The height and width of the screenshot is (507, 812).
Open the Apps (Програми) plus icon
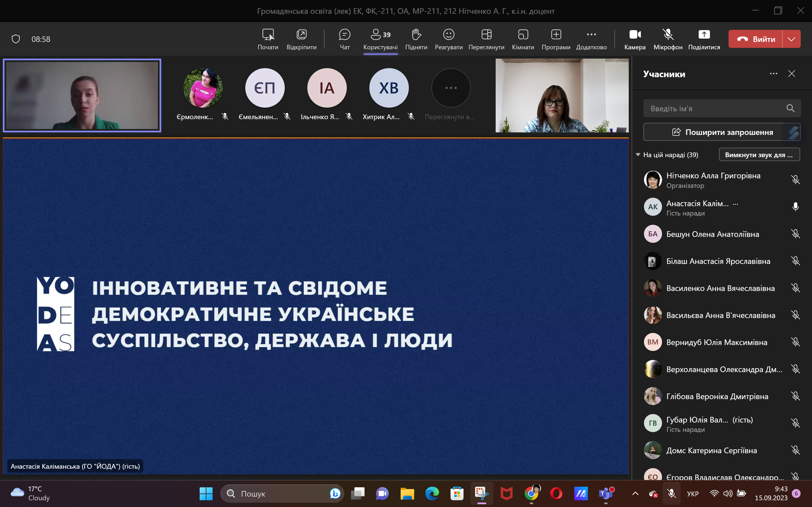coord(556,35)
